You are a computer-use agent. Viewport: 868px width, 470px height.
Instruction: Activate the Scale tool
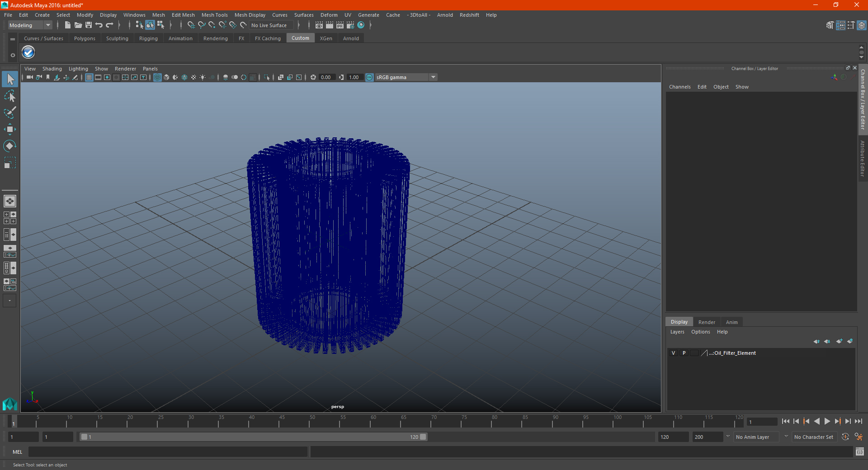coord(10,162)
